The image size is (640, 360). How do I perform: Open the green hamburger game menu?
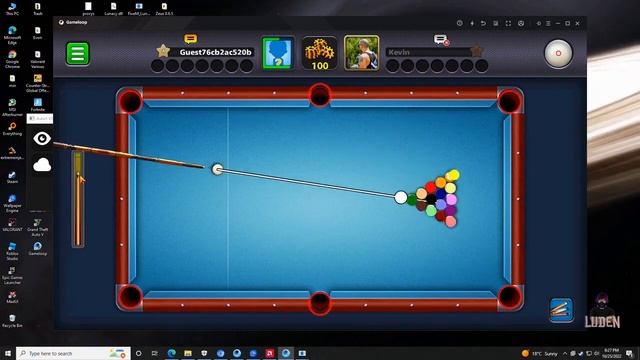pyautogui.click(x=78, y=53)
